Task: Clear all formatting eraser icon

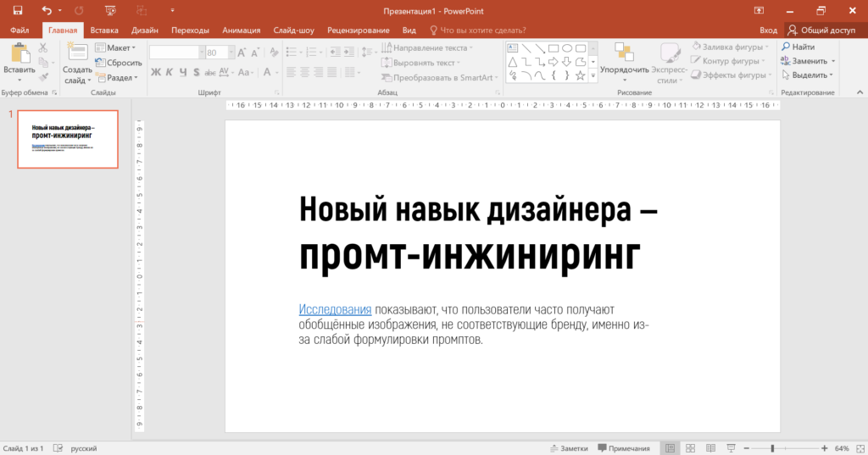Action: (274, 53)
